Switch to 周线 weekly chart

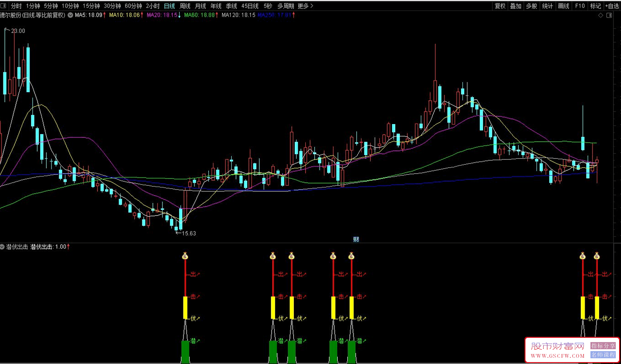(x=185, y=6)
